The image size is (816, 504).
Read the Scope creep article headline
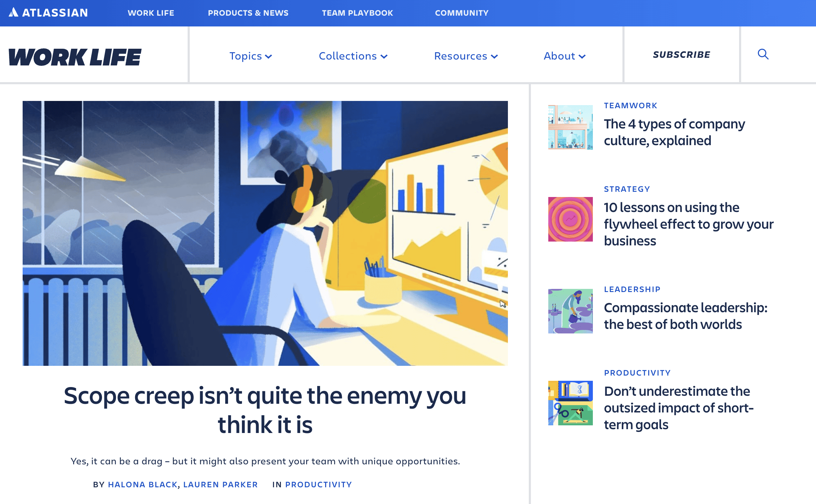[x=265, y=410]
